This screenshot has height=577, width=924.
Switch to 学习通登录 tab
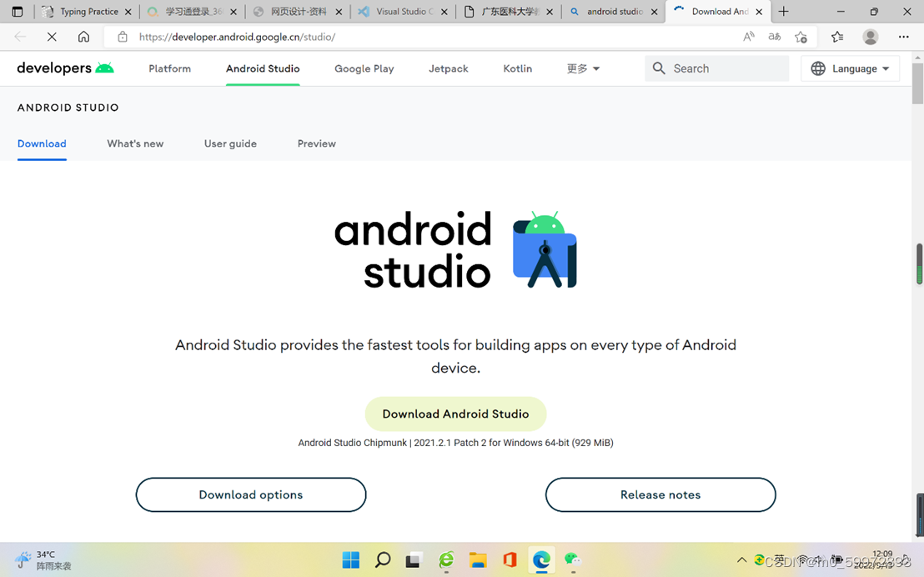pos(193,11)
